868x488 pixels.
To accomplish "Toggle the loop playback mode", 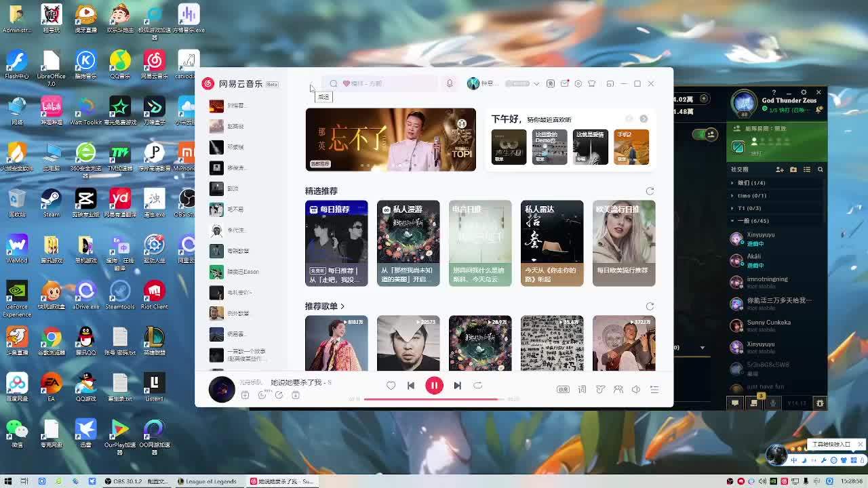I will 478,386.
